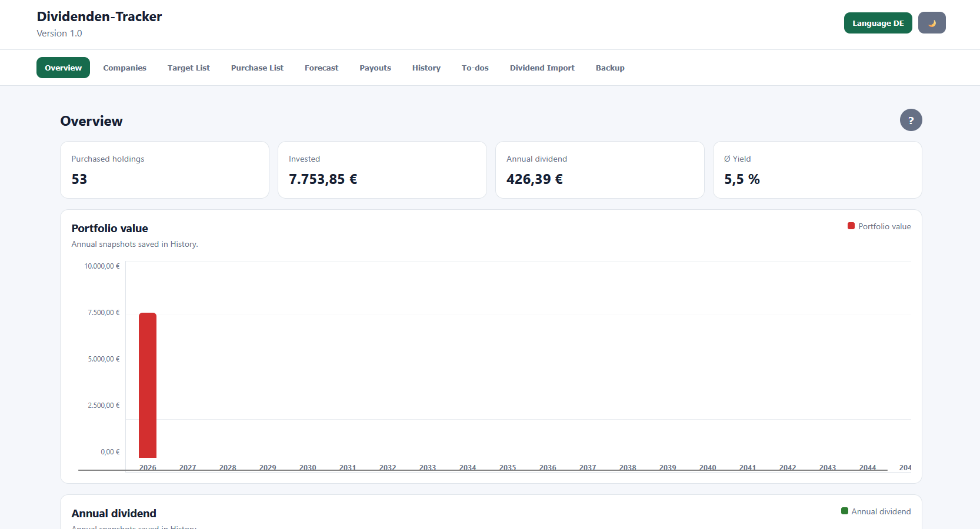Toggle dark mode with moon icon
This screenshot has height=529, width=980.
[x=932, y=23]
